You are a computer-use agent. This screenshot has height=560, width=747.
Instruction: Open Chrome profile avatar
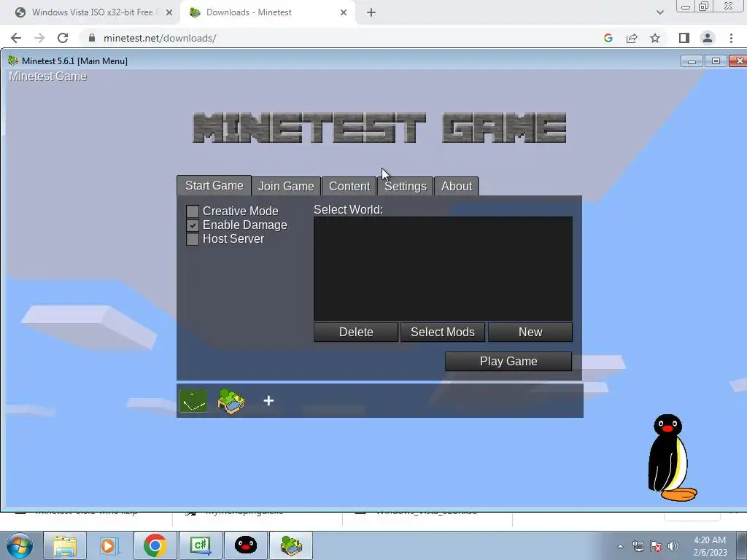(708, 38)
